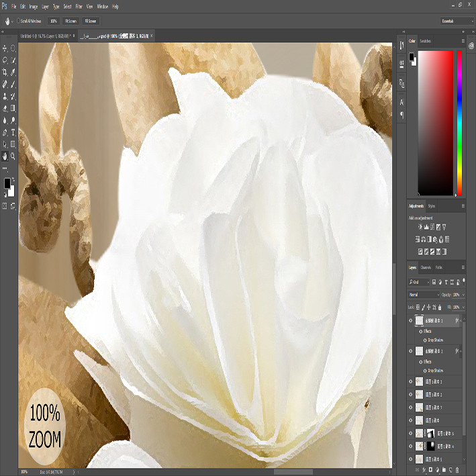Hide the topmost layer using its eye icon
Image resolution: width=476 pixels, height=476 pixels.
click(411, 320)
